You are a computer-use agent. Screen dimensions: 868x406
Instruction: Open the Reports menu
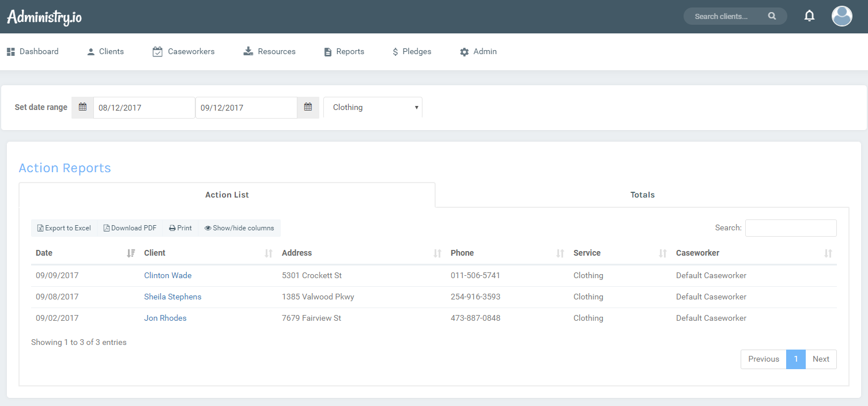344,52
